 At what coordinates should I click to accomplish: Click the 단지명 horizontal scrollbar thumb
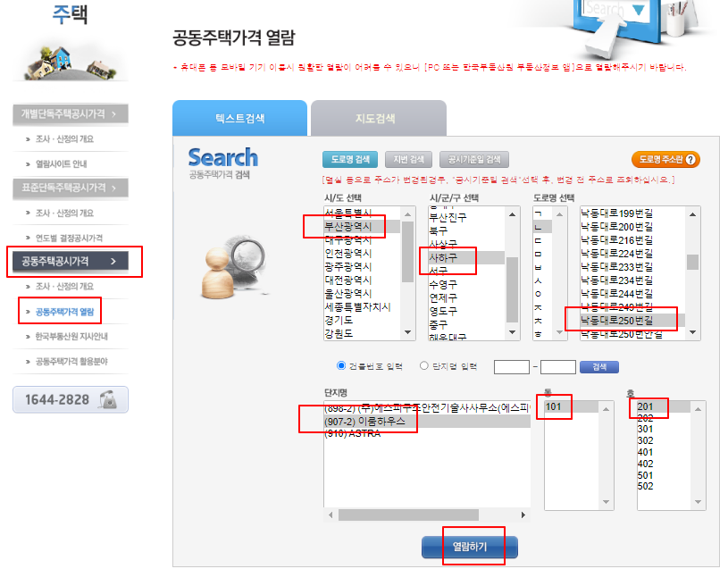pyautogui.click(x=408, y=515)
